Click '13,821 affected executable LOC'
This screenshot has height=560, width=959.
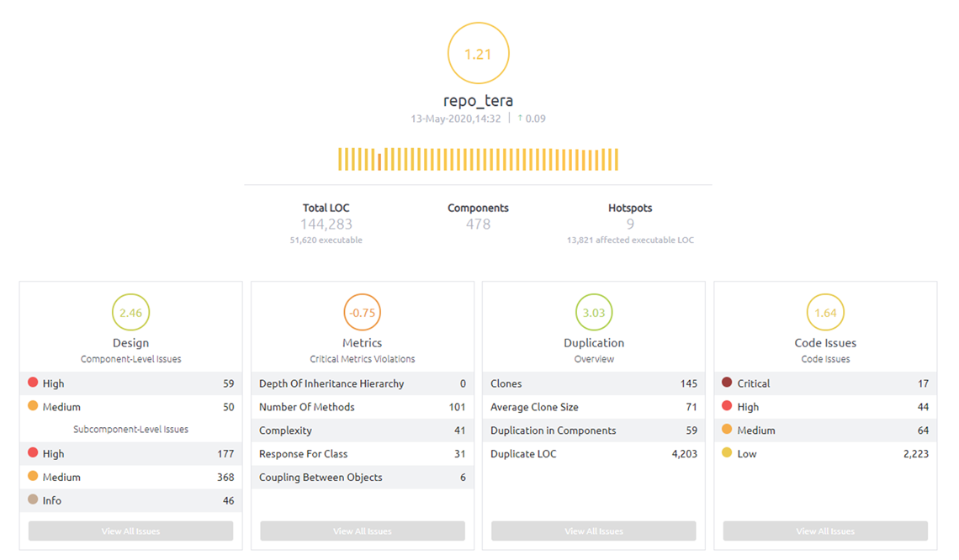point(630,240)
